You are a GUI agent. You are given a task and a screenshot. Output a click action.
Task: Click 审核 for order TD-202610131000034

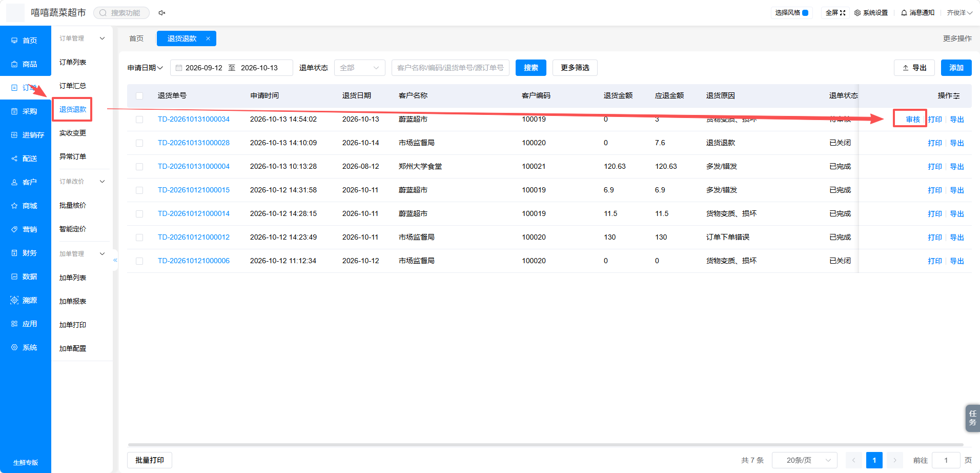click(x=913, y=120)
